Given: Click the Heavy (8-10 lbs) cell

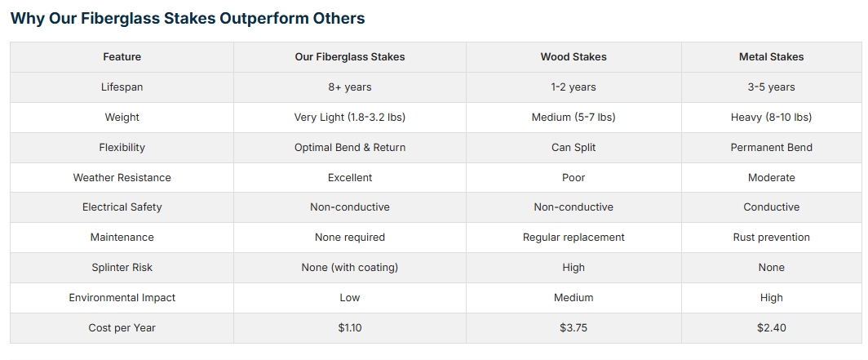Looking at the screenshot, I should click(x=771, y=118).
